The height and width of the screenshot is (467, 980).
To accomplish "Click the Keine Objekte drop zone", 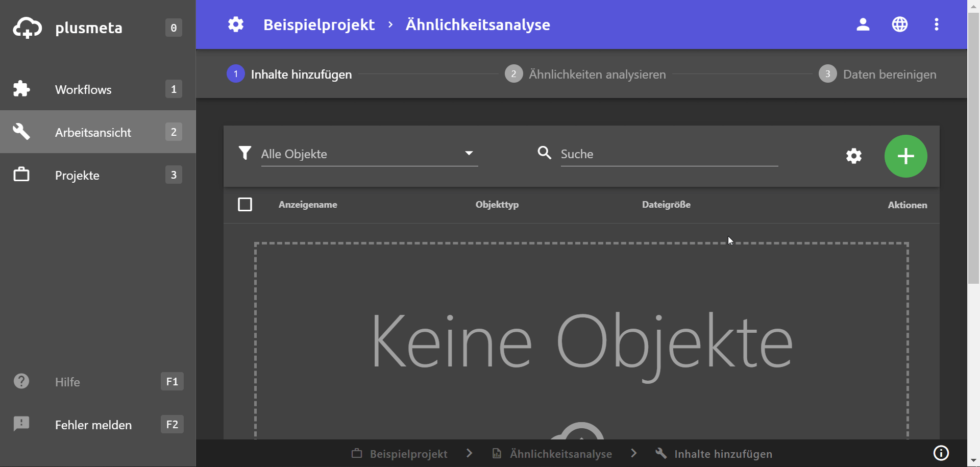I will tap(581, 340).
